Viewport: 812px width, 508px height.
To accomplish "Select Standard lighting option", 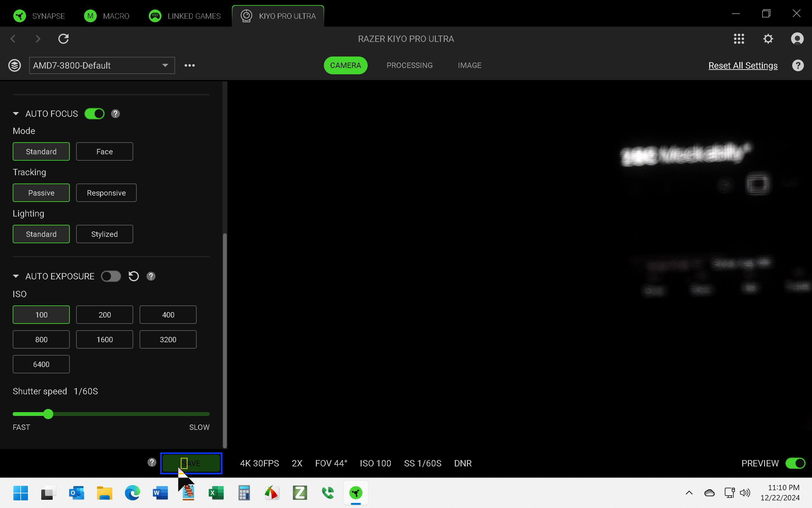I will point(41,234).
